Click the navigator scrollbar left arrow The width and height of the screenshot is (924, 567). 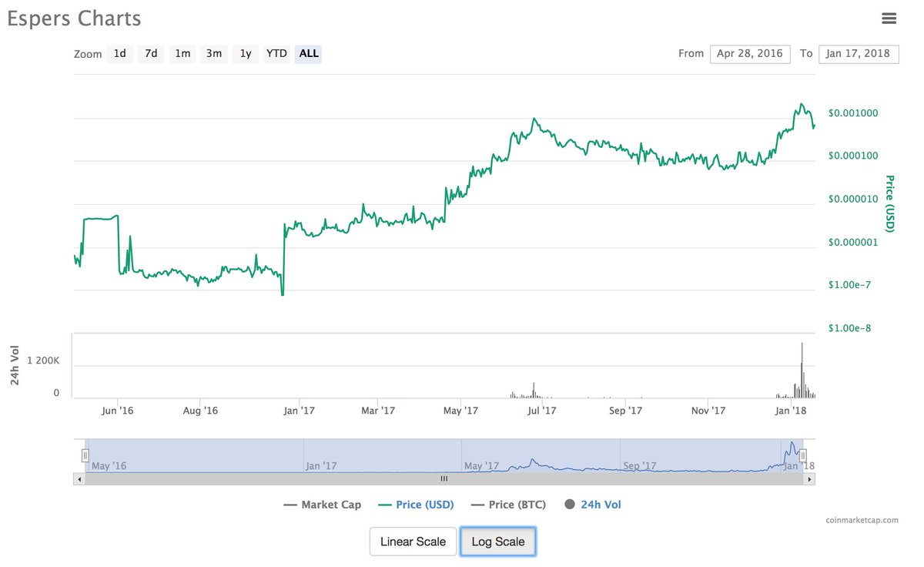pyautogui.click(x=79, y=479)
